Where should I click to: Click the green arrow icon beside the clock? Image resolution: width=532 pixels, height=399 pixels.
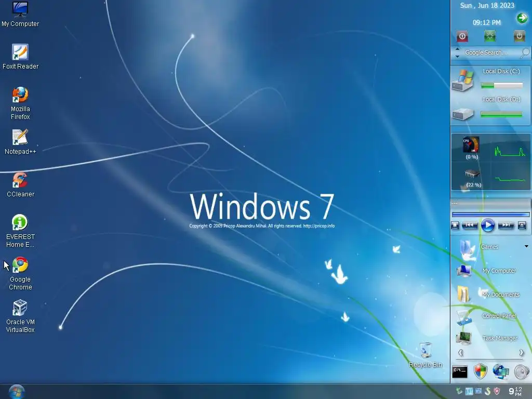[x=522, y=18]
